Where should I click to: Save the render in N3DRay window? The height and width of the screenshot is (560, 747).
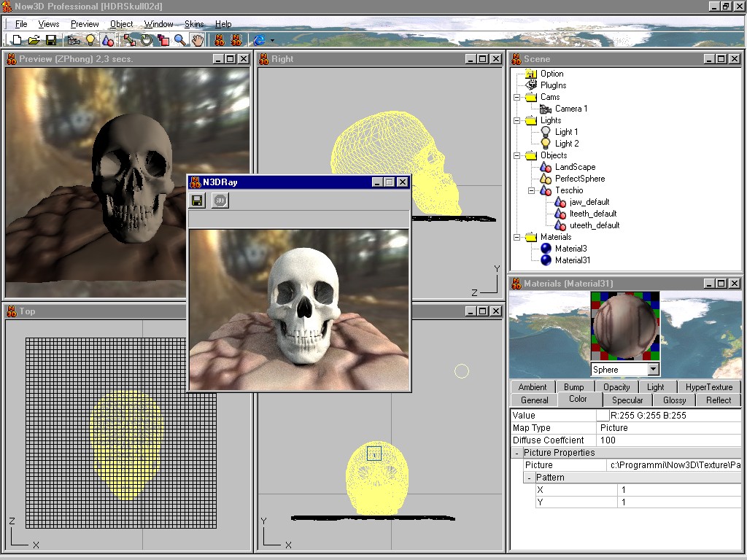click(197, 201)
